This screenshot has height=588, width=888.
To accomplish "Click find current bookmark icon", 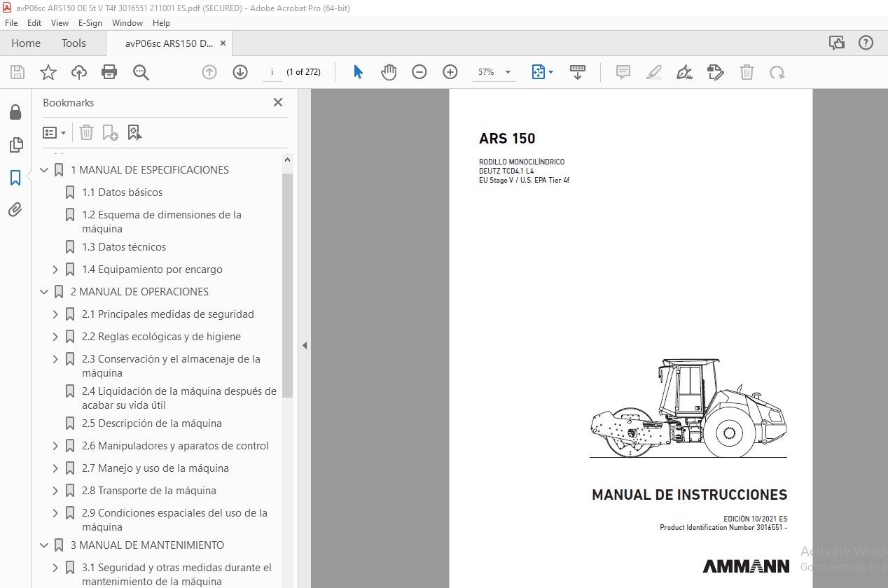I will click(x=134, y=132).
